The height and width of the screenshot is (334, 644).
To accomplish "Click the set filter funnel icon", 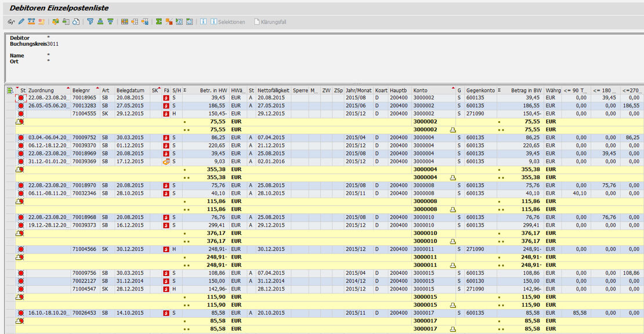I will (90, 22).
